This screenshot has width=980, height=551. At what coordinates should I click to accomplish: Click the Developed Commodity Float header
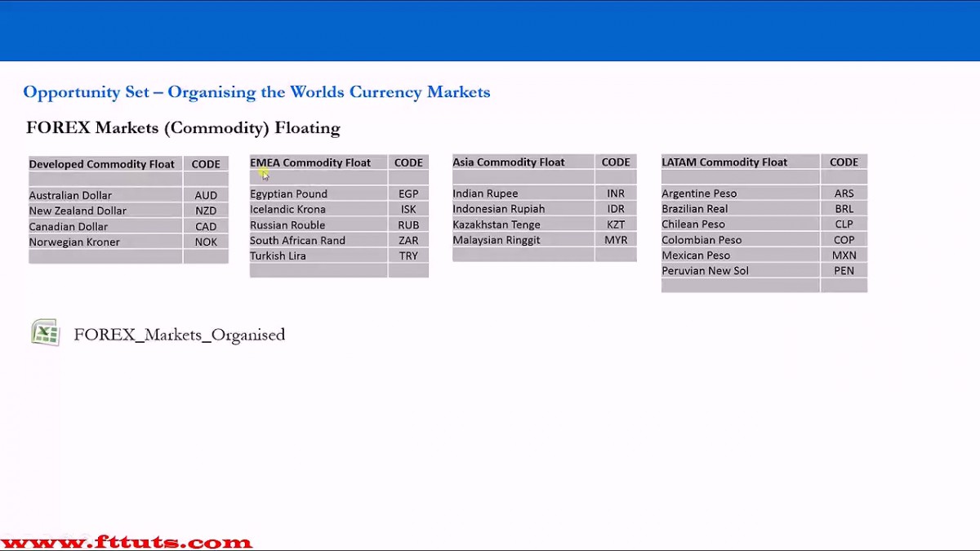click(x=105, y=164)
